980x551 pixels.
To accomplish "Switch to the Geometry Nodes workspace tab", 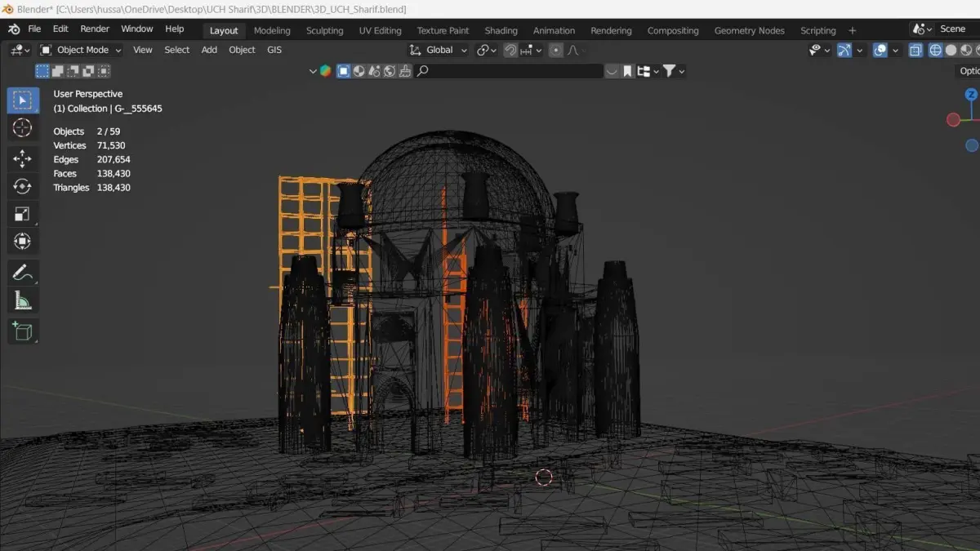I will coord(749,30).
